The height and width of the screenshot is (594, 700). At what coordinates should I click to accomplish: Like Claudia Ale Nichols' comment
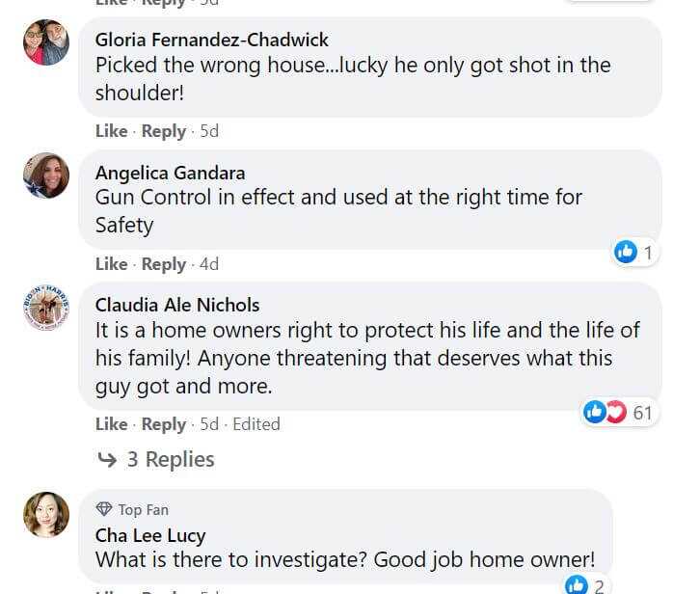[111, 424]
